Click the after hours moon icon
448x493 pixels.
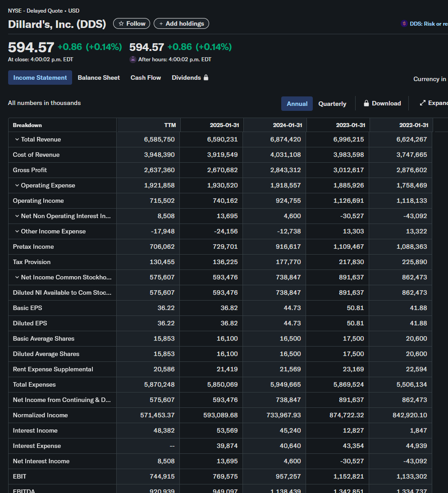click(133, 59)
